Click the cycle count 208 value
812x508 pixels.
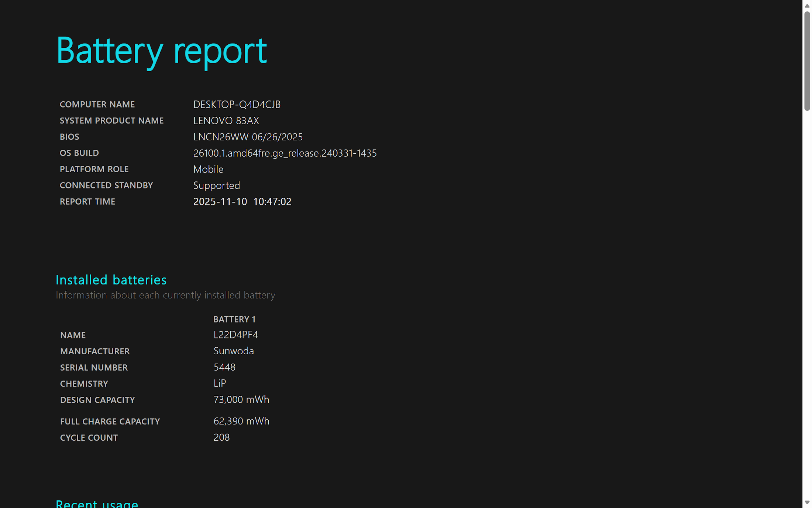221,437
